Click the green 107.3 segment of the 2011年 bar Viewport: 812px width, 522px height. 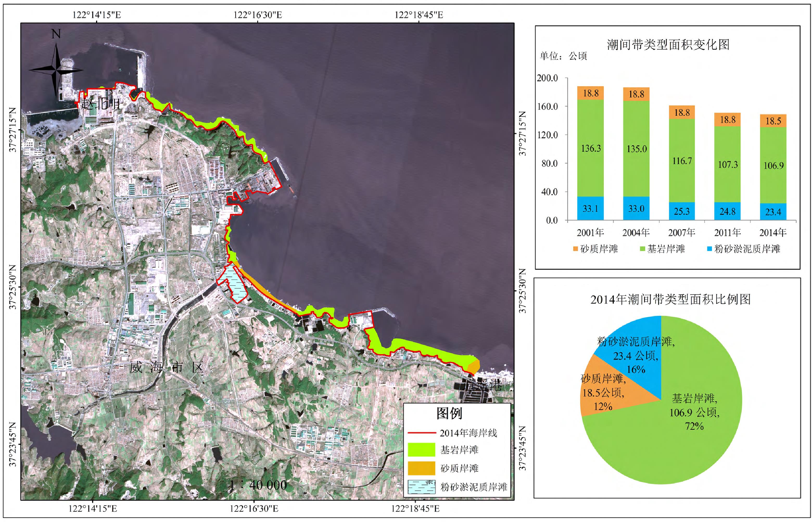click(727, 164)
